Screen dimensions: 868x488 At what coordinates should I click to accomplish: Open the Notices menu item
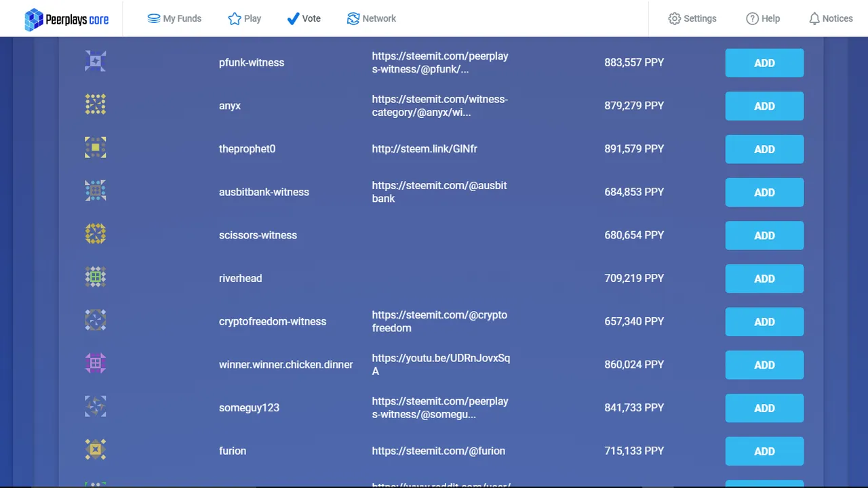coord(831,18)
